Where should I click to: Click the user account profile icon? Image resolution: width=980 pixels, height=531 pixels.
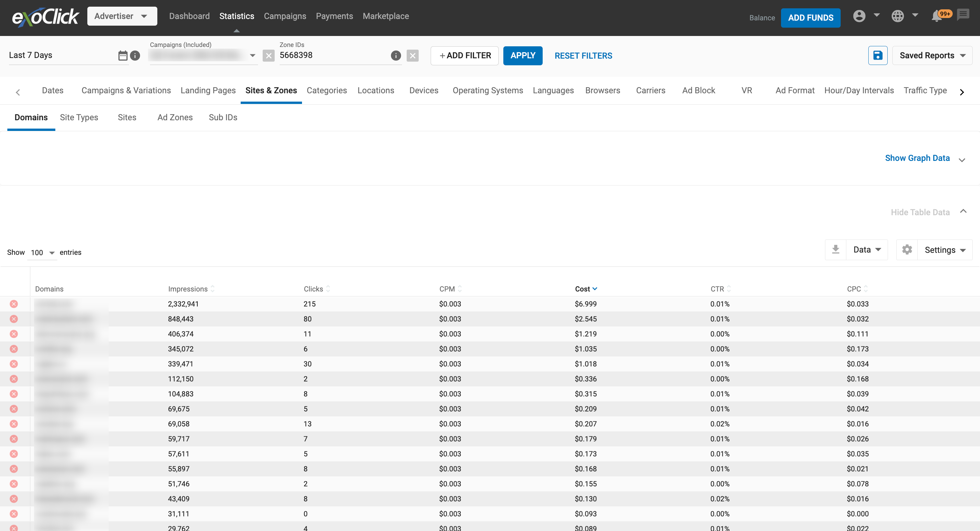pos(859,16)
